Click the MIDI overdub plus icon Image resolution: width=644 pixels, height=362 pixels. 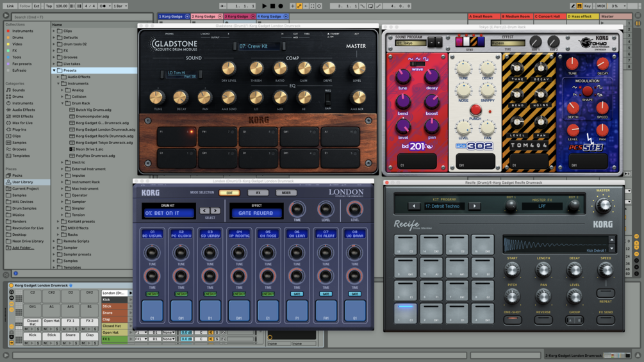tap(292, 6)
